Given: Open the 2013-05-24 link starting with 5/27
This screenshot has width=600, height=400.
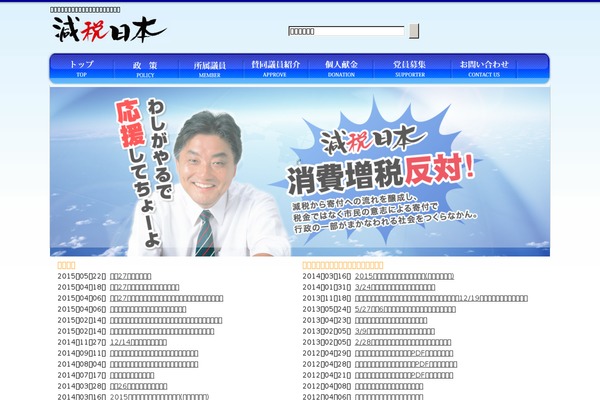Looking at the screenshot, I should coord(405,309).
